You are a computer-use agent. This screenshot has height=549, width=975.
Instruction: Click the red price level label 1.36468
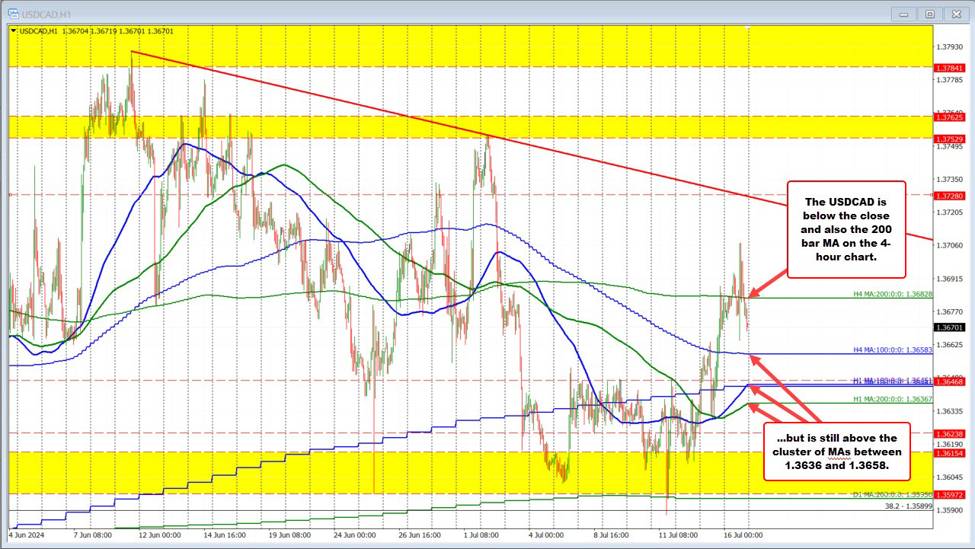[x=949, y=382]
